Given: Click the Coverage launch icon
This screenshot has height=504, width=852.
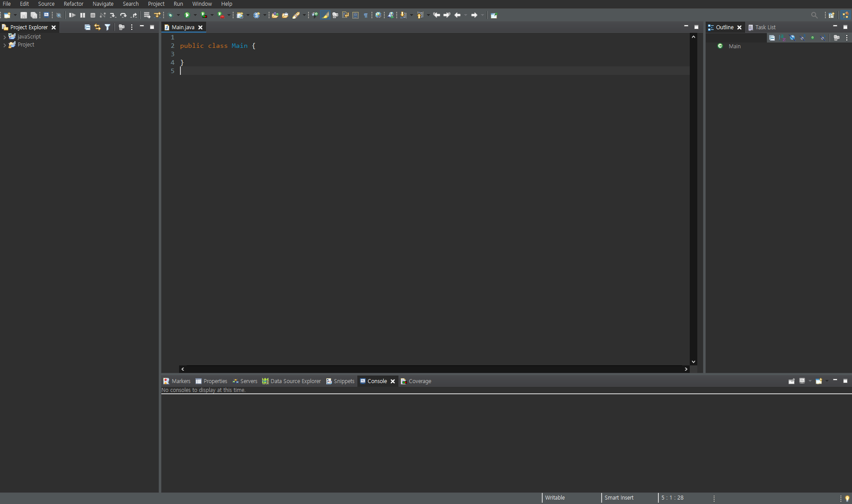Looking at the screenshot, I should [x=204, y=15].
